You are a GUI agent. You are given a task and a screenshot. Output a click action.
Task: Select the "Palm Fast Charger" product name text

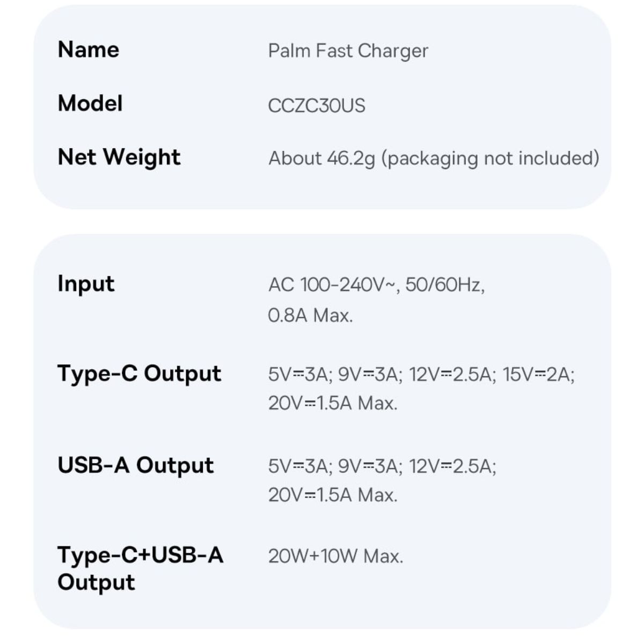(348, 51)
